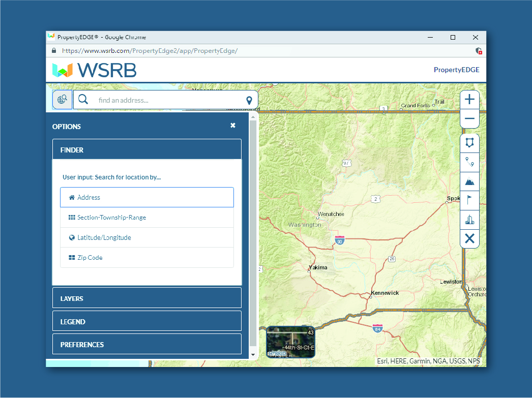Select the route measurement tool
Image resolution: width=532 pixels, height=398 pixels.
point(469,162)
